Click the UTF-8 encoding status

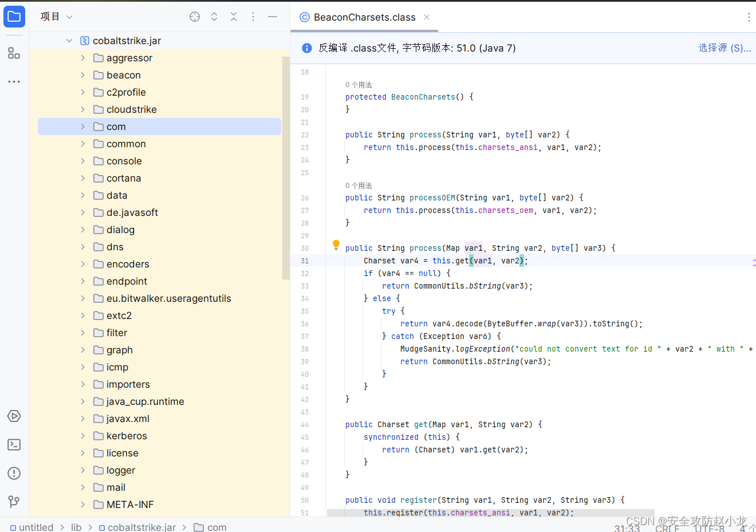[x=709, y=527]
